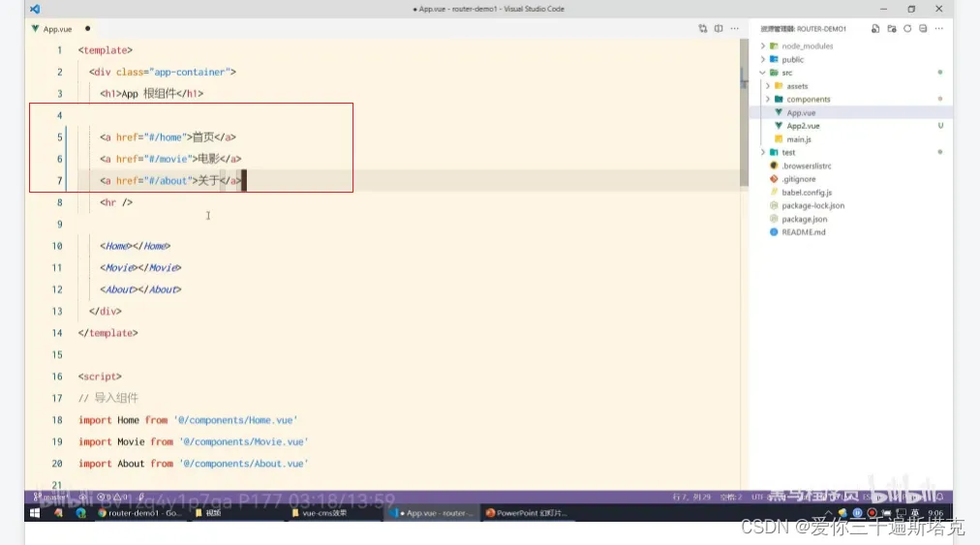Image resolution: width=980 pixels, height=545 pixels.
Task: Click the New Folder icon in explorer header
Action: 892,29
